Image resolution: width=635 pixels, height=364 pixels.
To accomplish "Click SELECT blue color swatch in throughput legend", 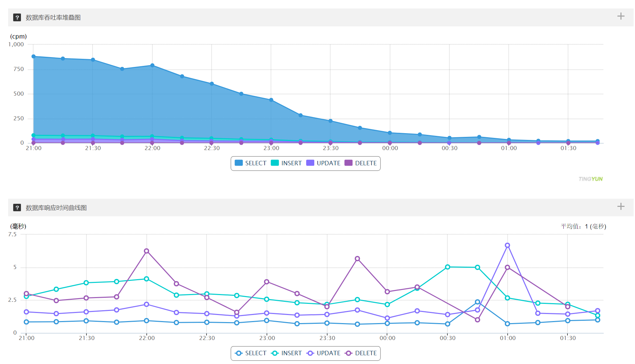I will point(239,163).
